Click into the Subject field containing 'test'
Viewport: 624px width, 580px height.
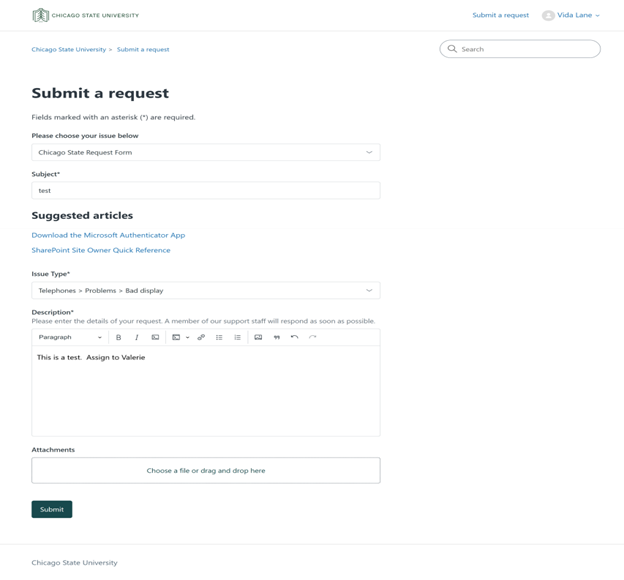click(x=206, y=190)
